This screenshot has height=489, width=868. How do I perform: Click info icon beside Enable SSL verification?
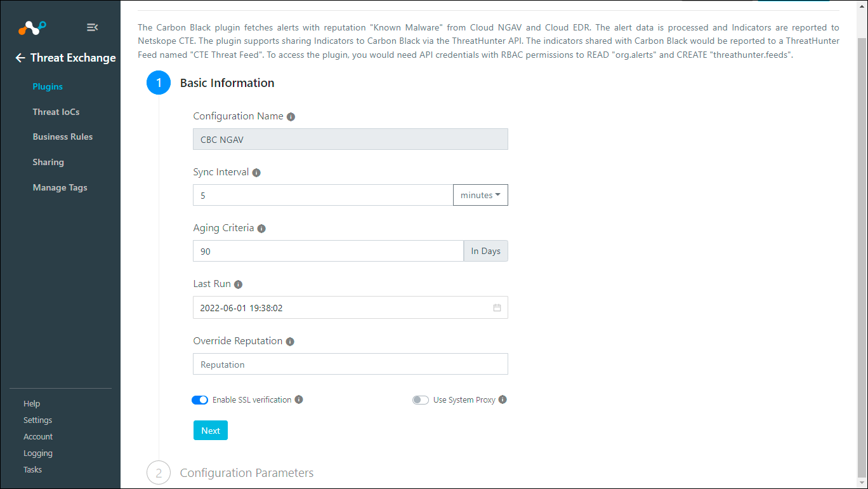click(x=299, y=399)
